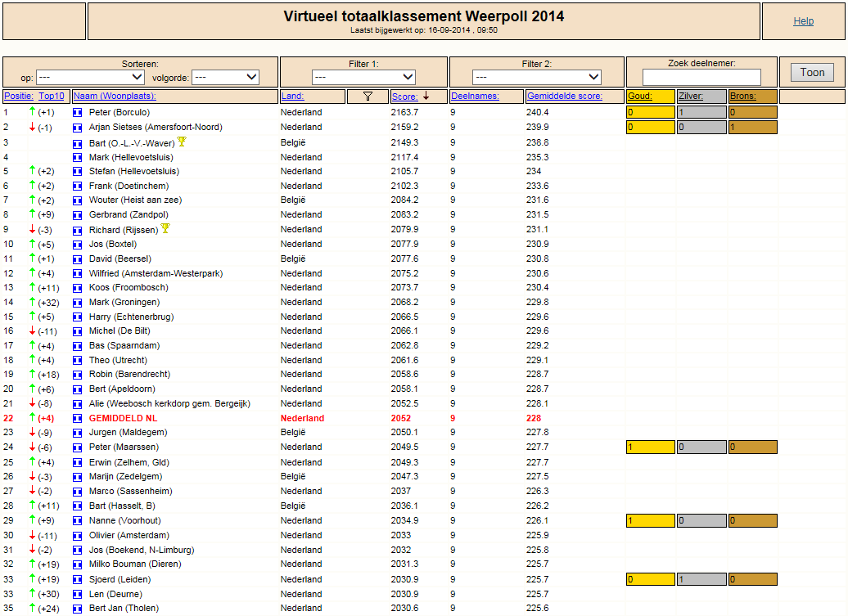This screenshot has width=848, height=616.
Task: Expand the Filter 1 dropdown
Action: point(363,77)
